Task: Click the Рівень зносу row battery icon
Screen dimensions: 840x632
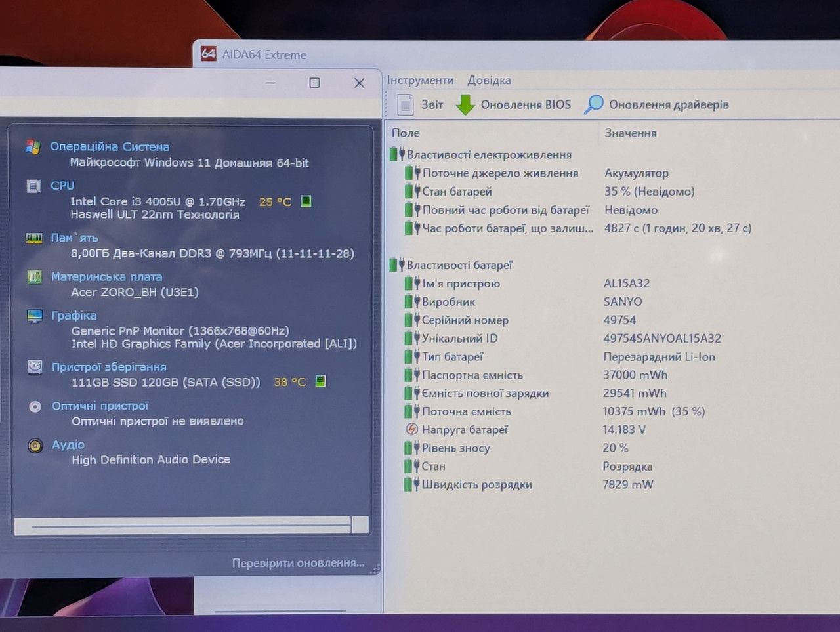Action: [411, 448]
